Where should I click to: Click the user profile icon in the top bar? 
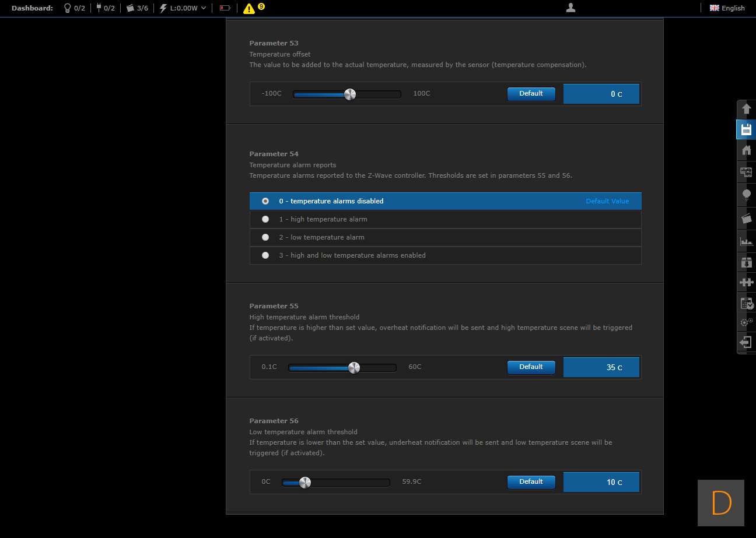(x=570, y=8)
